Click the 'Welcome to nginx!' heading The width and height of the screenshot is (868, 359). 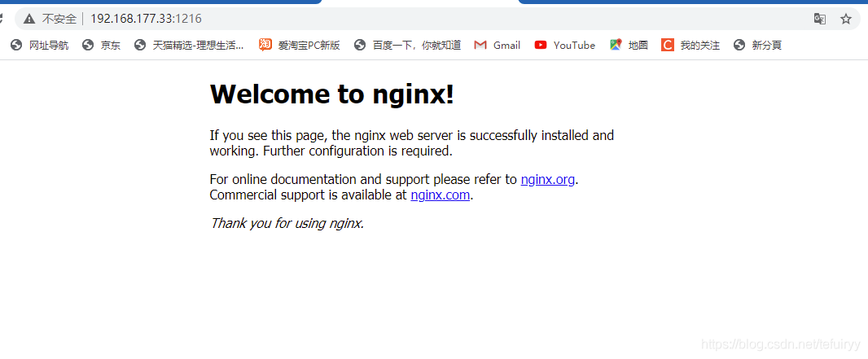[332, 94]
